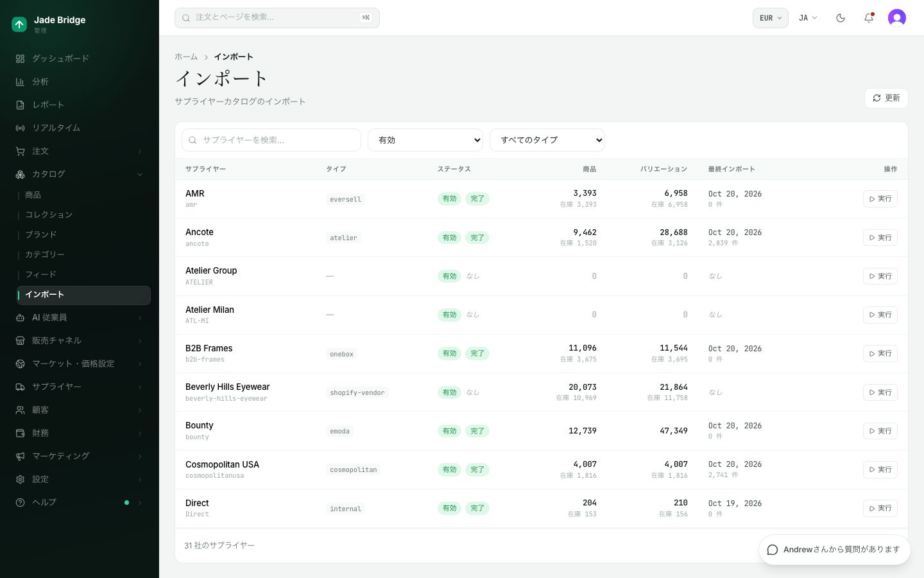
Task: Click the 設定 gear icon
Action: (x=21, y=479)
